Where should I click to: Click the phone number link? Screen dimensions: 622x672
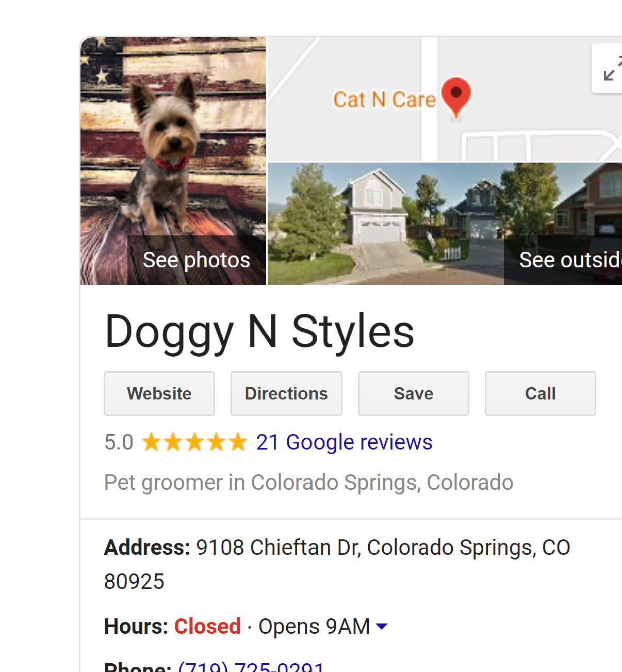[251, 667]
